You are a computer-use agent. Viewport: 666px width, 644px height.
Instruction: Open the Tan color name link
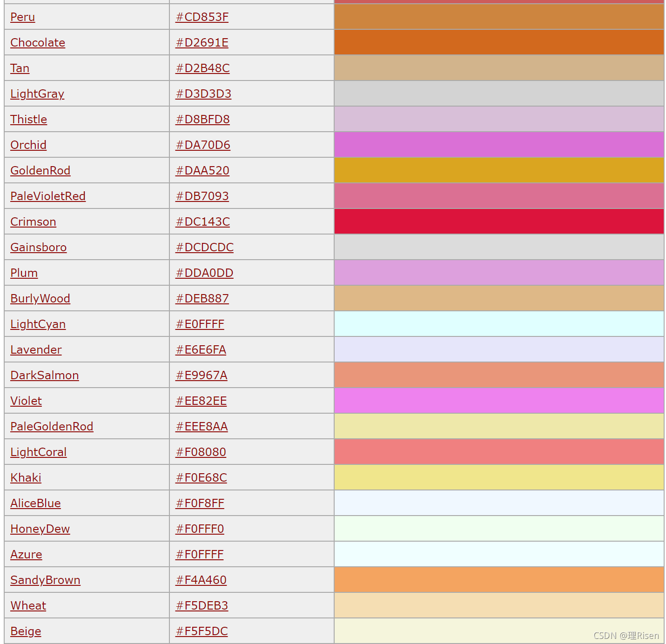pyautogui.click(x=20, y=68)
